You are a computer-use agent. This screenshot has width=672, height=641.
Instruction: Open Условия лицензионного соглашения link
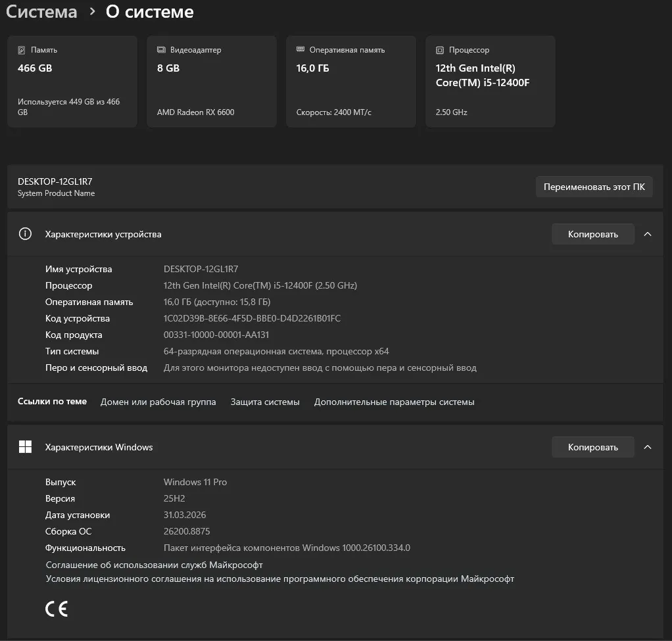pyautogui.click(x=280, y=579)
